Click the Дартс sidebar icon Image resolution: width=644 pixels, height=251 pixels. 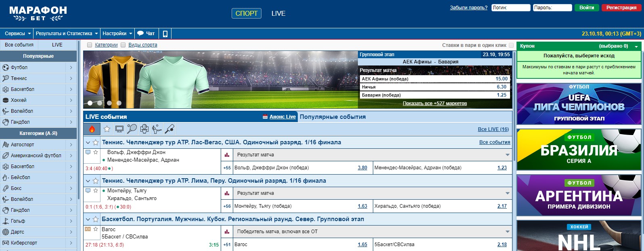(x=6, y=232)
